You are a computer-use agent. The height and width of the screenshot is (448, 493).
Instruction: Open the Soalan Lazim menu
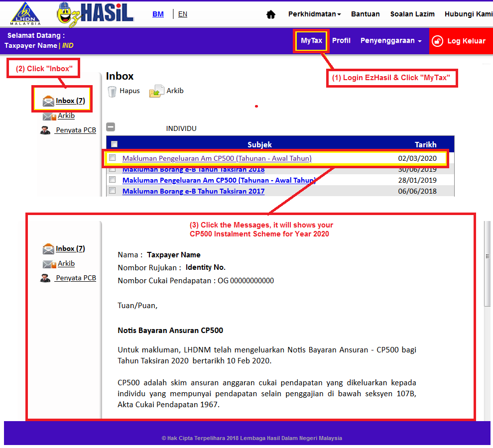coord(412,14)
